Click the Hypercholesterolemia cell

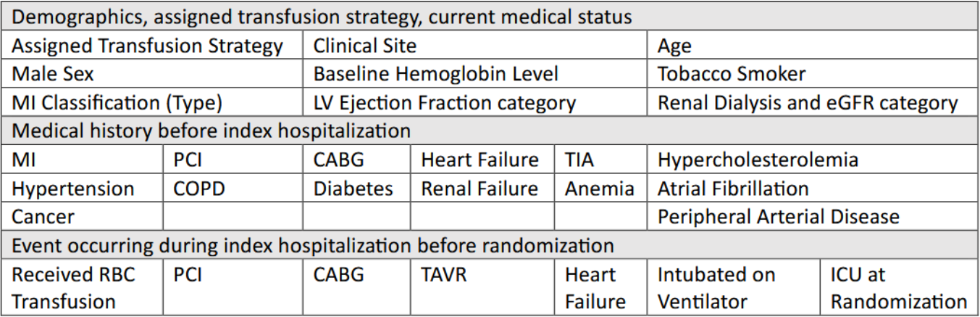[x=812, y=160]
